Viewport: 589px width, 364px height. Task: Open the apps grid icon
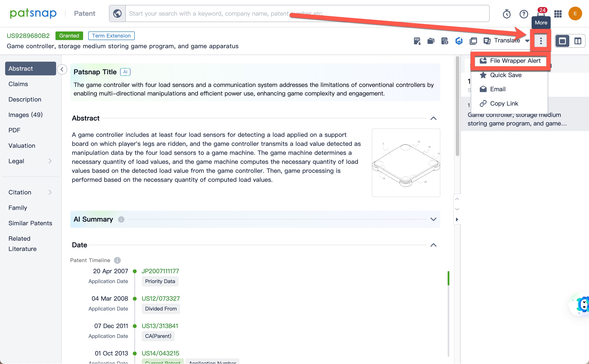pyautogui.click(x=558, y=14)
